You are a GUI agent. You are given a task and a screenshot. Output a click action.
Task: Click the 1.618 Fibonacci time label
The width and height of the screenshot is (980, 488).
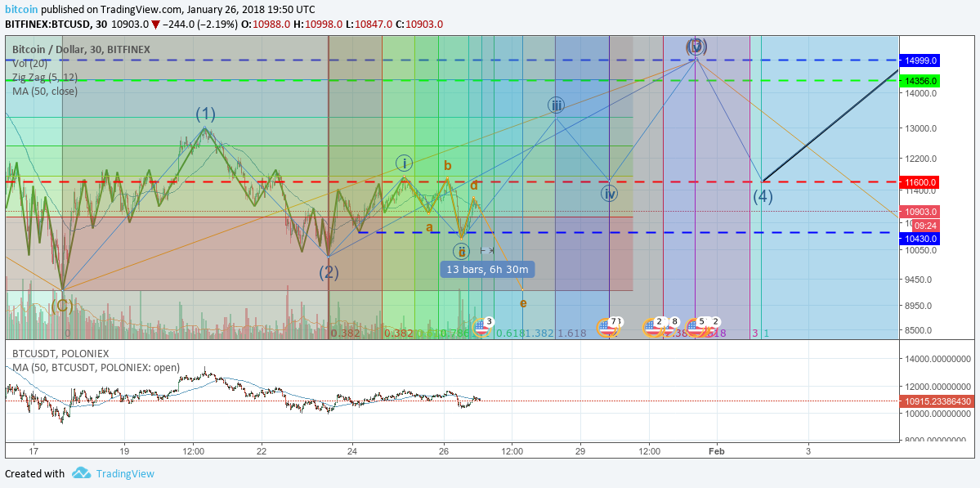point(572,334)
